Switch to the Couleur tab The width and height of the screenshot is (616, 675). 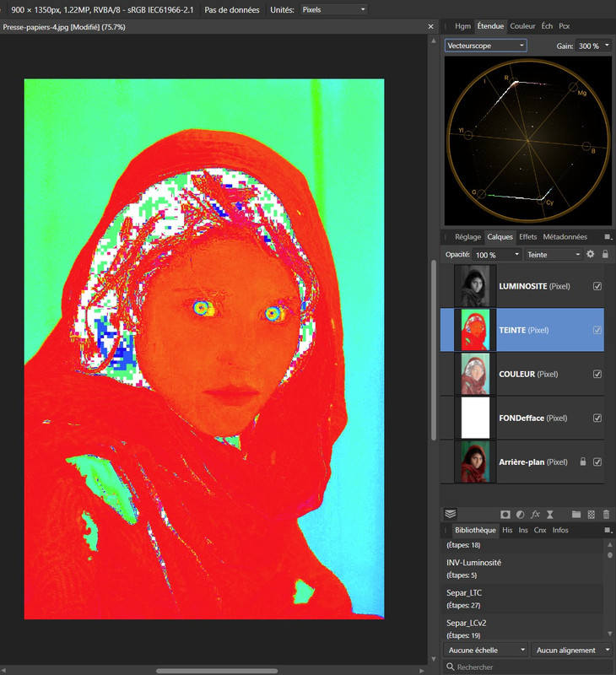coord(522,26)
